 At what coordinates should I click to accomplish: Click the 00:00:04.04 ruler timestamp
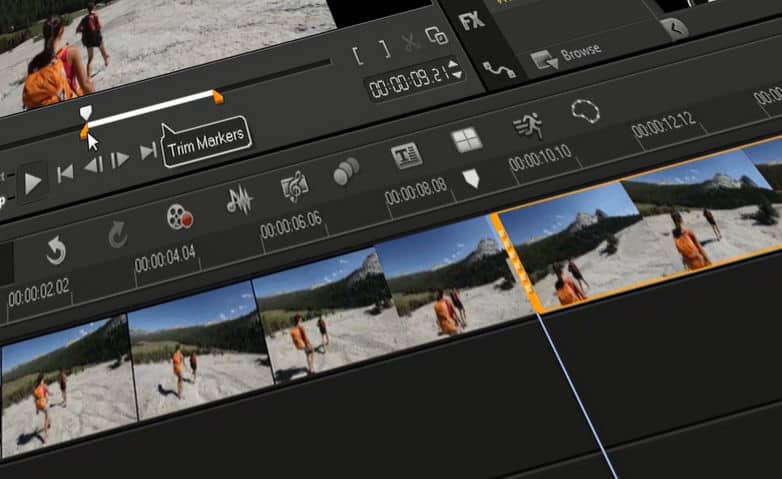(165, 258)
